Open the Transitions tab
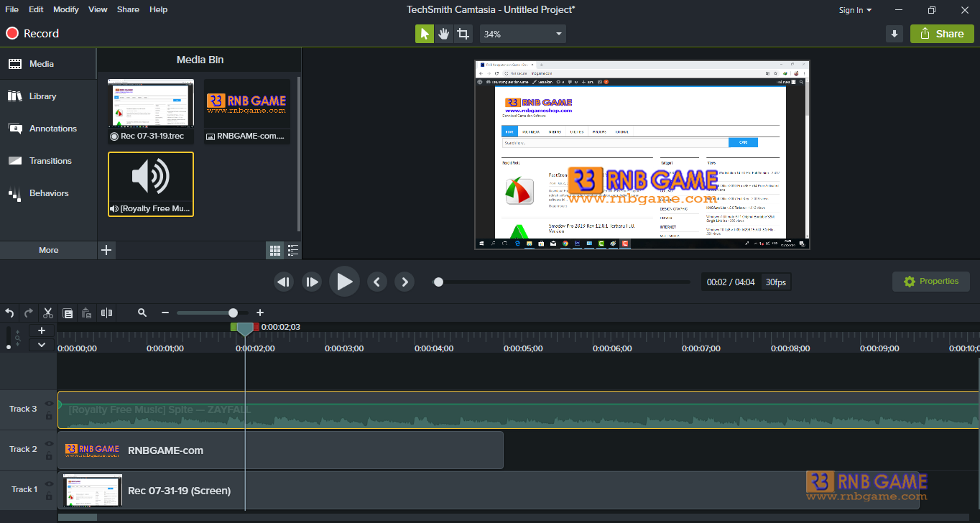 (x=48, y=161)
